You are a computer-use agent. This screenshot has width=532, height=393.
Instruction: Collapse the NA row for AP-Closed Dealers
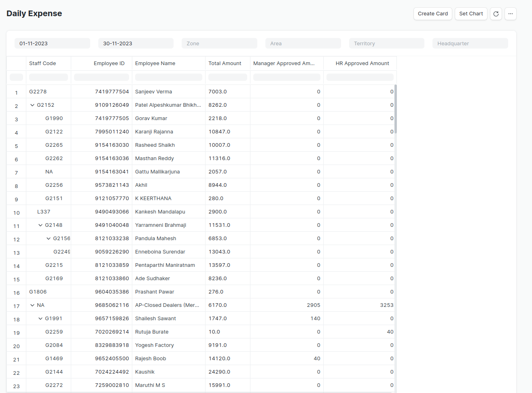(x=32, y=305)
